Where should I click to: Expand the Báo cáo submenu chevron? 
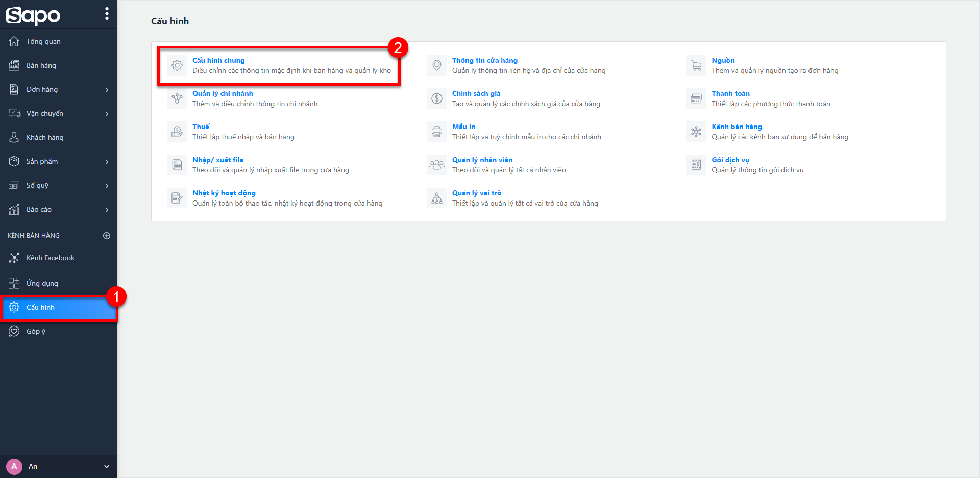(x=107, y=210)
